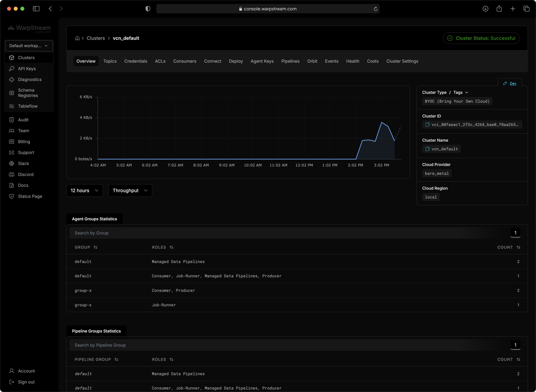Open Clusters in the sidebar

coord(29,58)
